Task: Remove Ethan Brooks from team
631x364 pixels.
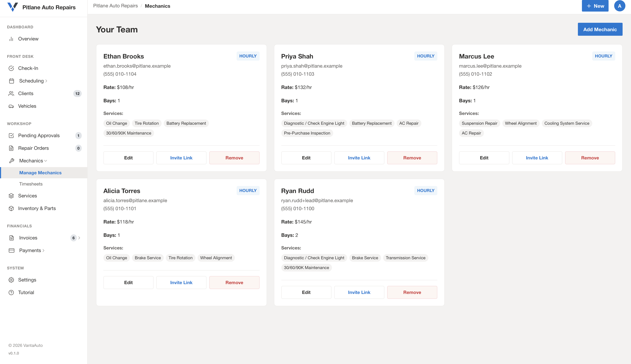Action: tap(234, 158)
